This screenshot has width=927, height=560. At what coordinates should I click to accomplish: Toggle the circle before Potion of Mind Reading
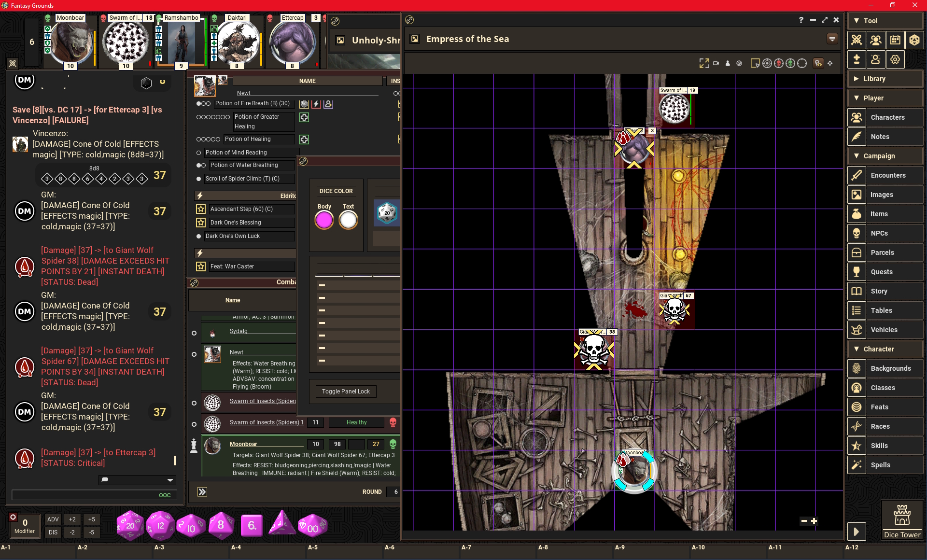point(198,153)
